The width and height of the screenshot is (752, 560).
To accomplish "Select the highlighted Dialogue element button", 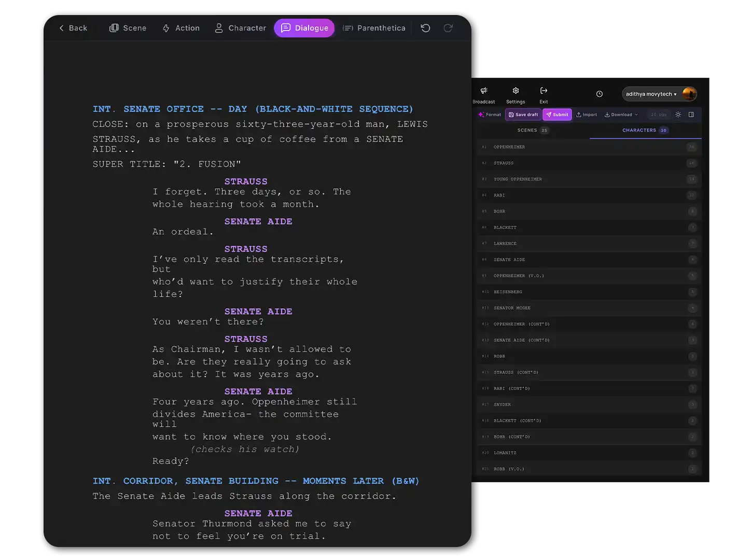I will coord(304,28).
